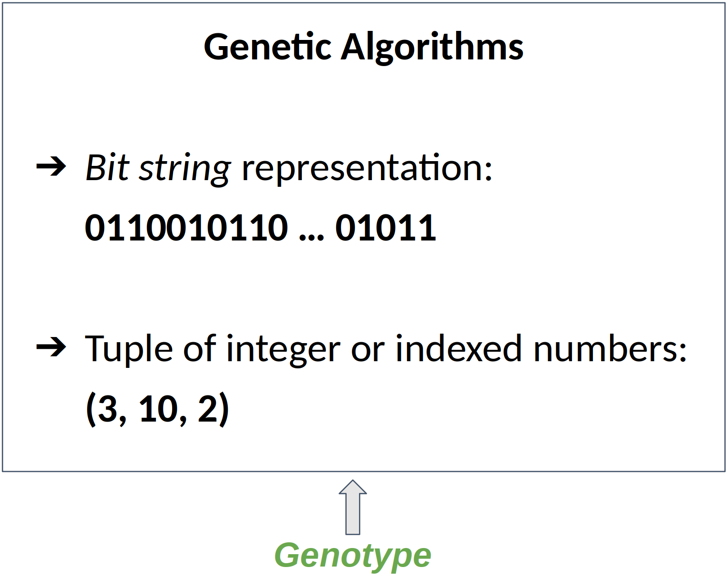Click the word Tuple

(x=128, y=349)
